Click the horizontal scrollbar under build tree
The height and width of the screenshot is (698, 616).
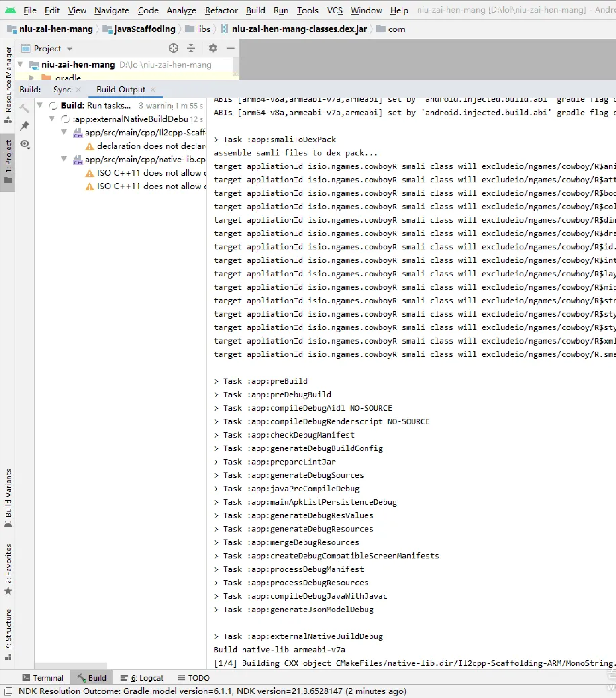(71, 666)
